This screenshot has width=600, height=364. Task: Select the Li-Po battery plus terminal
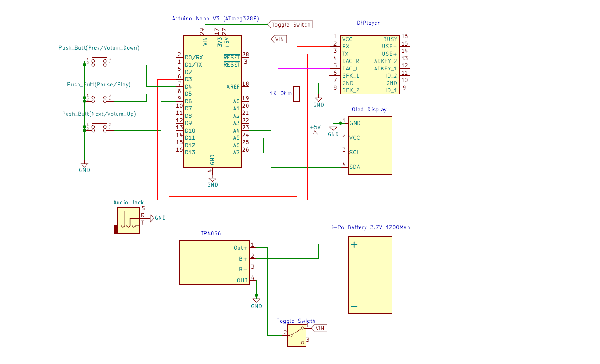pos(354,244)
